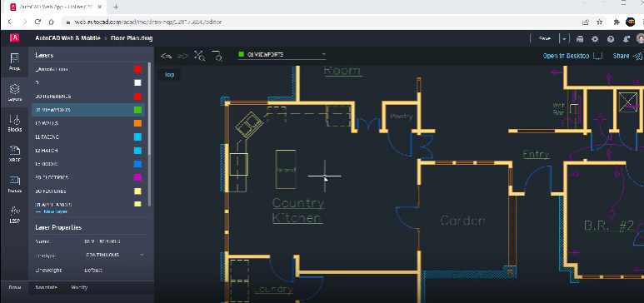This screenshot has height=303, width=644.
Task: Open the browser Extensions puzzle icon
Action: click(x=616, y=22)
